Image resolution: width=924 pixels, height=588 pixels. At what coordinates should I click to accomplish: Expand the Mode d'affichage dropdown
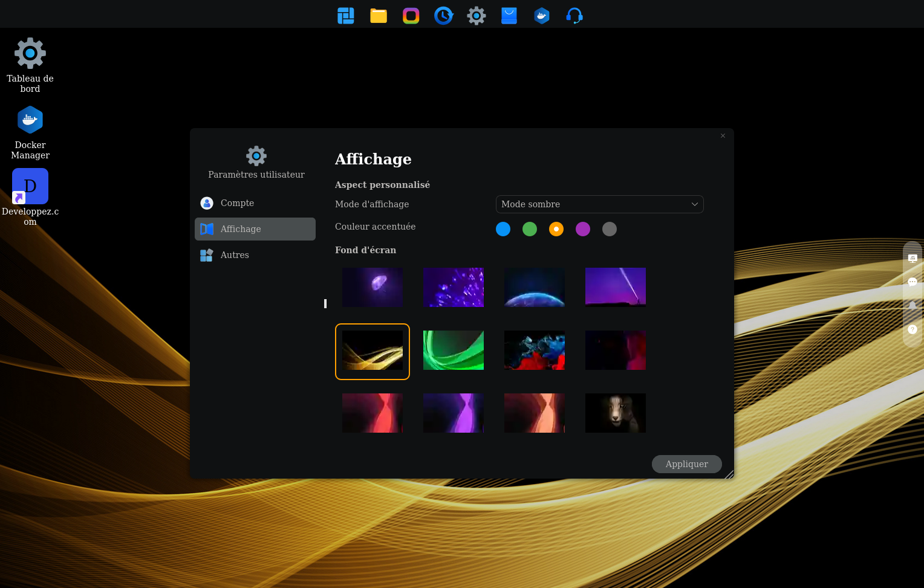(x=599, y=204)
